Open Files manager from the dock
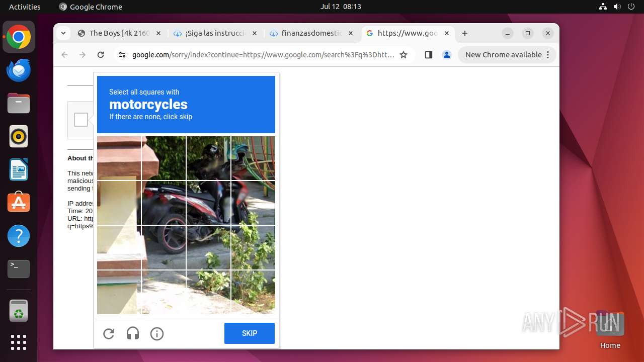The image size is (644, 362). tap(19, 103)
